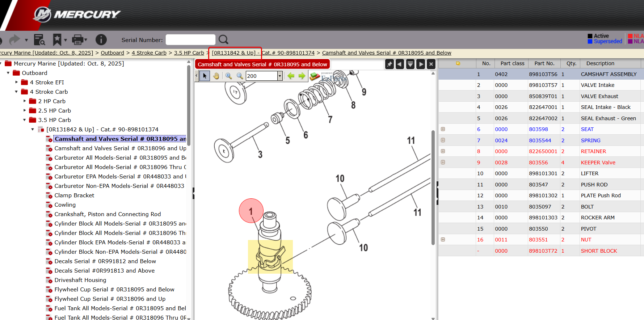
Task: Click the forward share arrow icon
Action: tap(14, 39)
